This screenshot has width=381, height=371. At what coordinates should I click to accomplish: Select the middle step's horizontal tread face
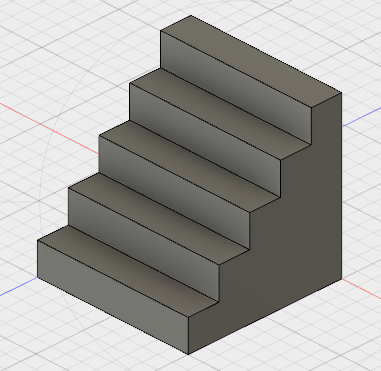[190, 166]
